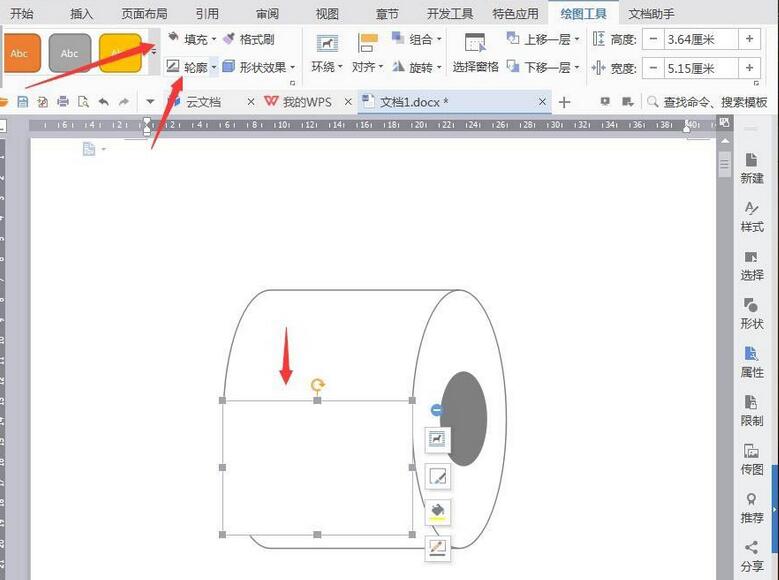
Task: Switch to the 云文档 document tab
Action: [202, 102]
